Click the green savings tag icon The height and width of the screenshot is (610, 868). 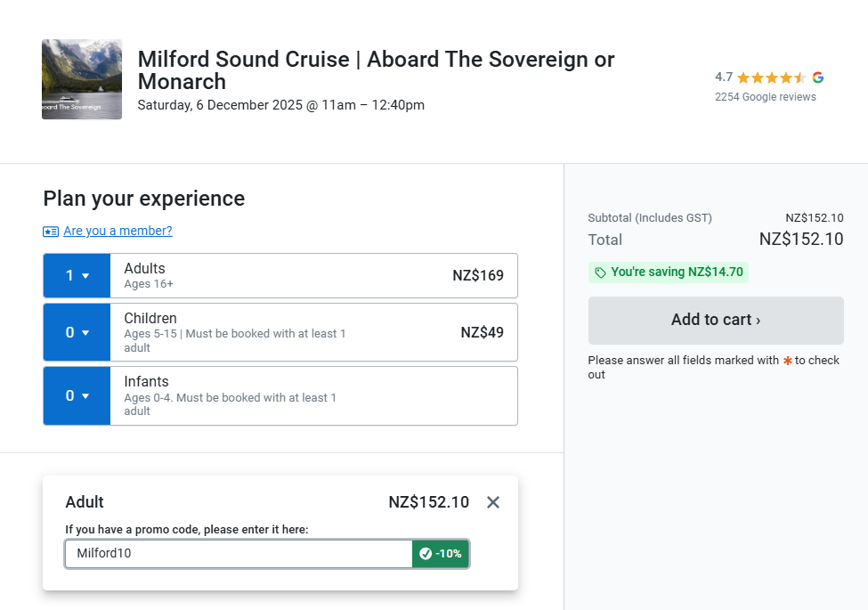click(x=600, y=272)
